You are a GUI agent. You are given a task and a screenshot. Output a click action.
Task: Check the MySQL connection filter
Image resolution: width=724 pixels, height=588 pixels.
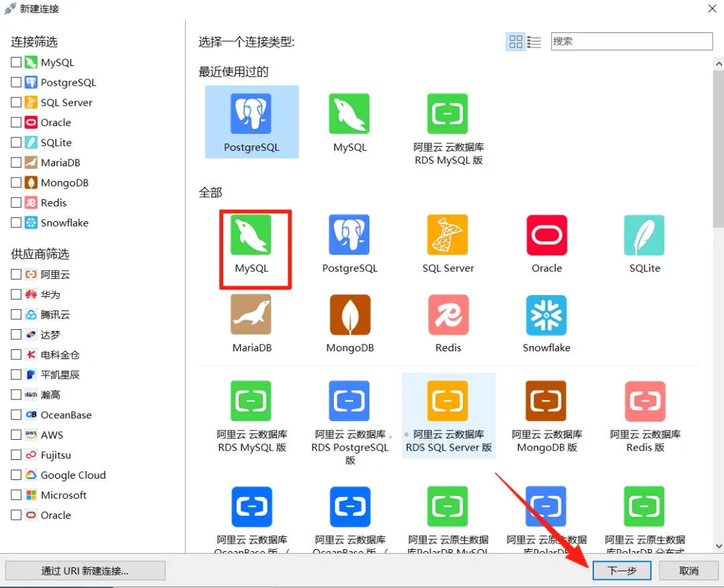click(x=16, y=62)
